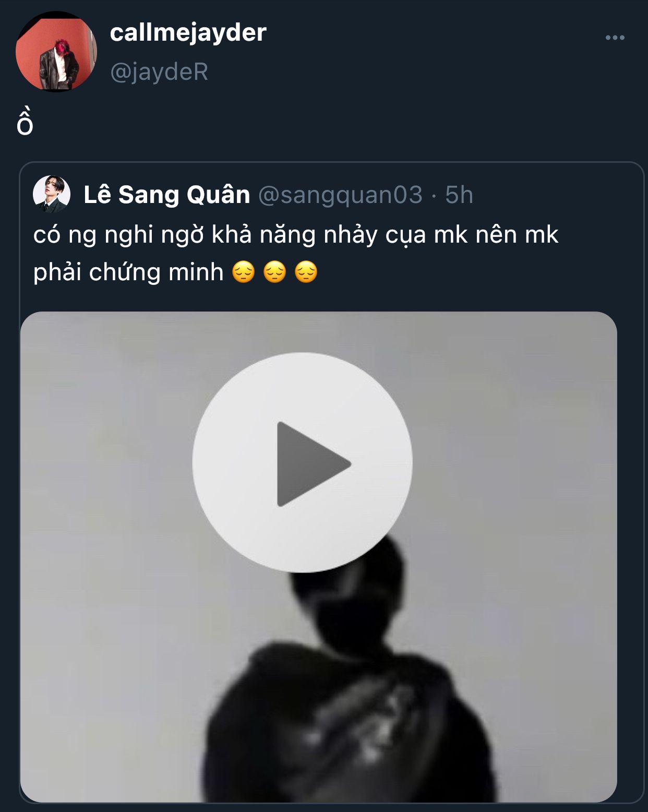Open the Lê Sang Quân name link
Screen dimensions: 648x812
click(x=166, y=195)
